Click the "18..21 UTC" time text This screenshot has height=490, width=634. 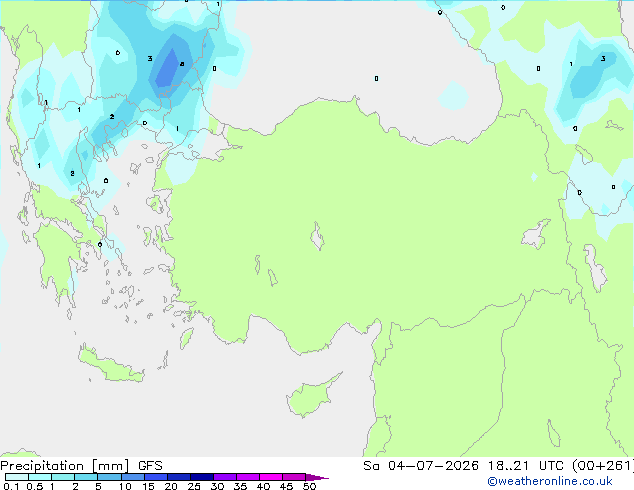point(526,466)
